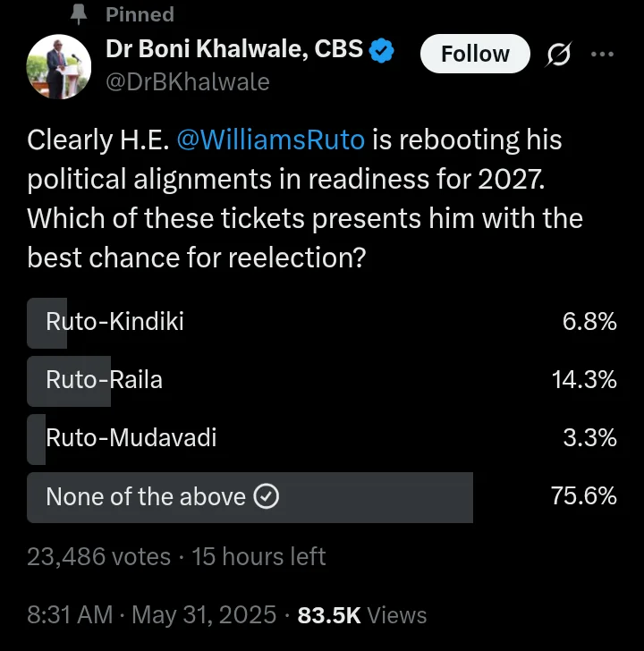Click the 83.5K Views counter
Image resolution: width=644 pixels, height=651 pixels.
pyautogui.click(x=362, y=615)
